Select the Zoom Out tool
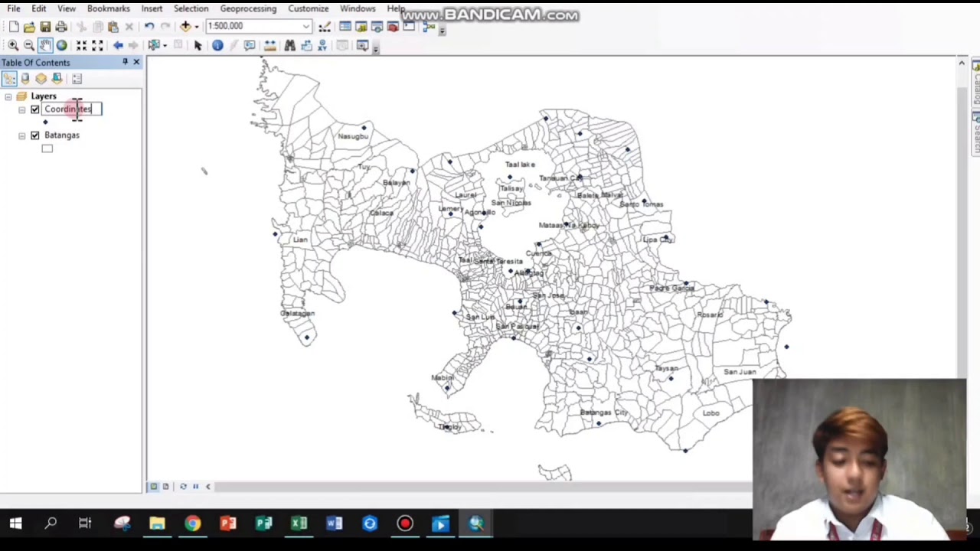Screen dimensions: 980x551 pyautogui.click(x=29, y=45)
